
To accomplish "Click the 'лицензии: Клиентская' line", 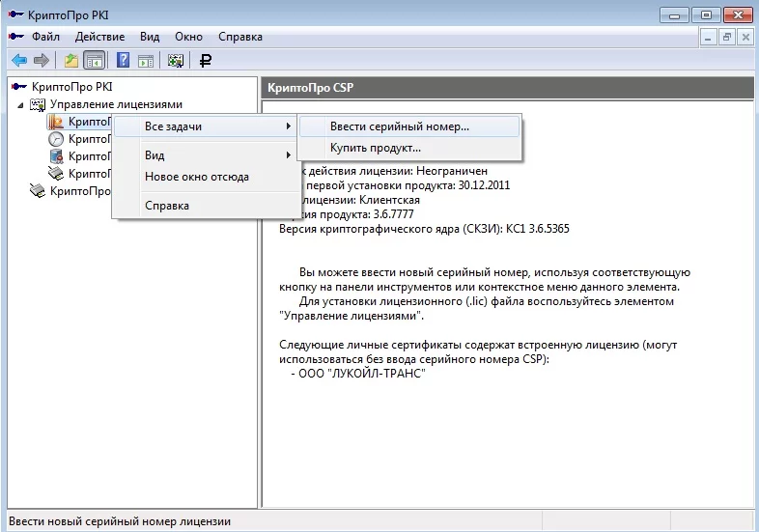I will 360,200.
